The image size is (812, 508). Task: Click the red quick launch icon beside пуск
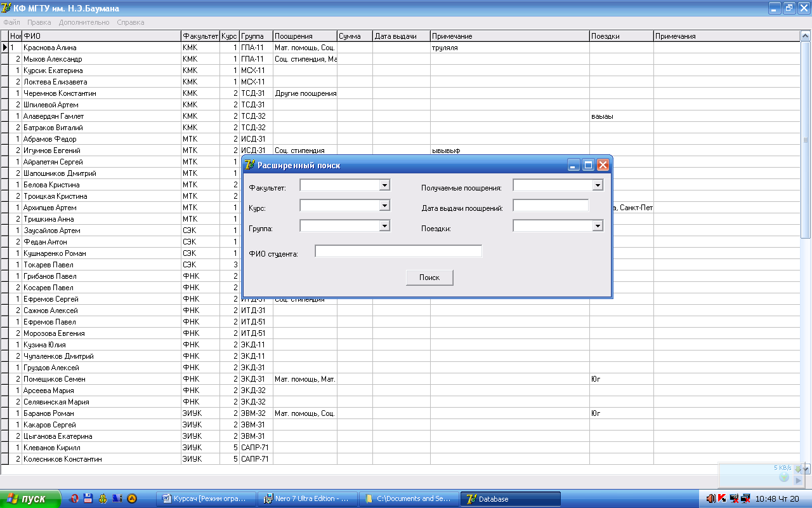pyautogui.click(x=74, y=498)
